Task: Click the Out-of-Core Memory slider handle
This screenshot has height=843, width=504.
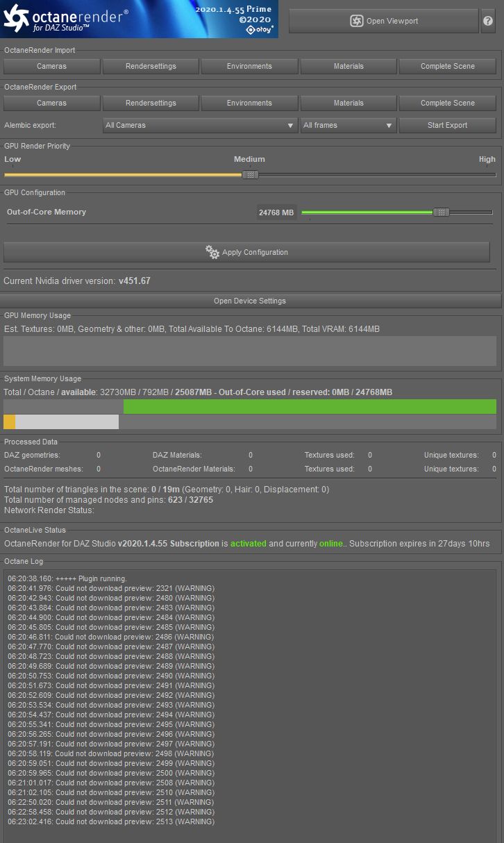Action: coord(441,212)
